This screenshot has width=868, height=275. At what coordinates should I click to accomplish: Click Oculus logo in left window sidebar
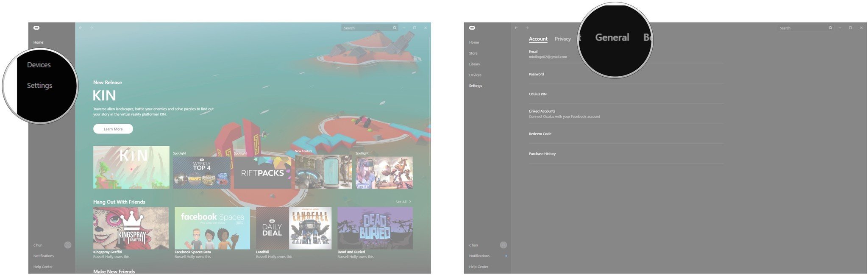click(37, 28)
